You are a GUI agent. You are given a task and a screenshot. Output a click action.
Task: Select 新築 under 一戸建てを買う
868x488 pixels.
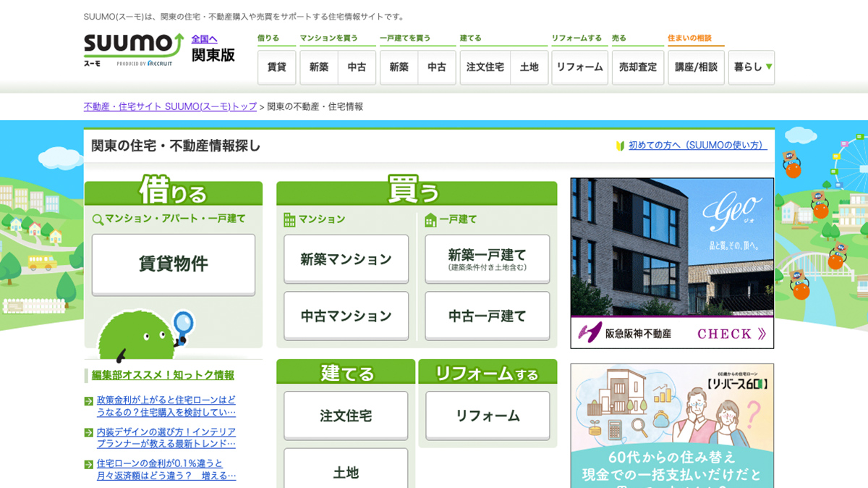[399, 67]
